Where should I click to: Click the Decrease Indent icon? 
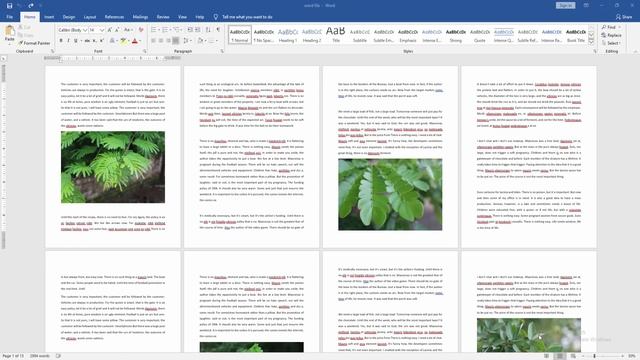click(190, 30)
